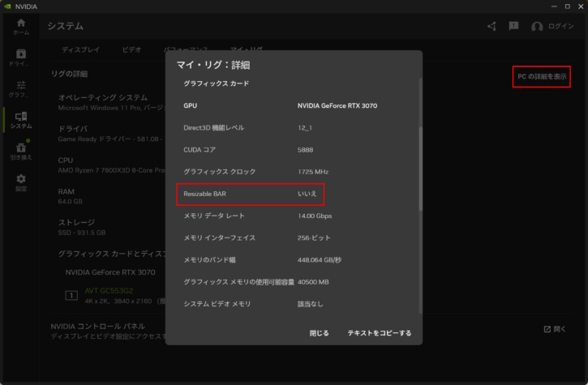Click the PC の詳細を表示 link
The image size is (588, 385).
[x=541, y=77]
